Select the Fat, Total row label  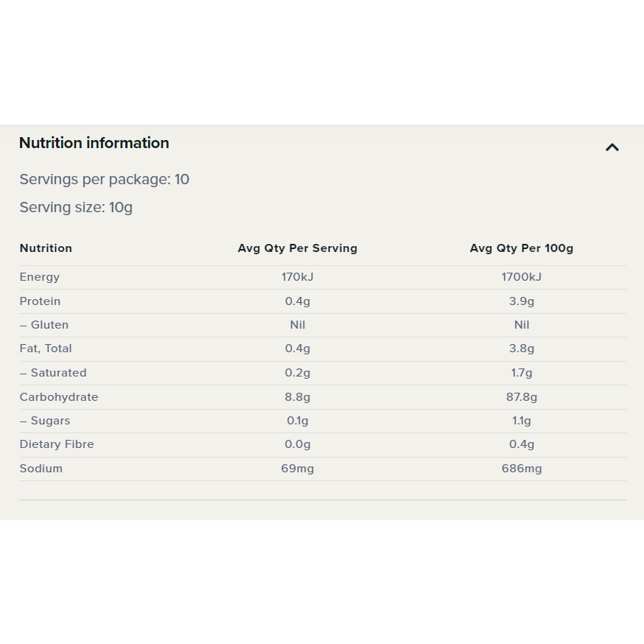point(46,349)
